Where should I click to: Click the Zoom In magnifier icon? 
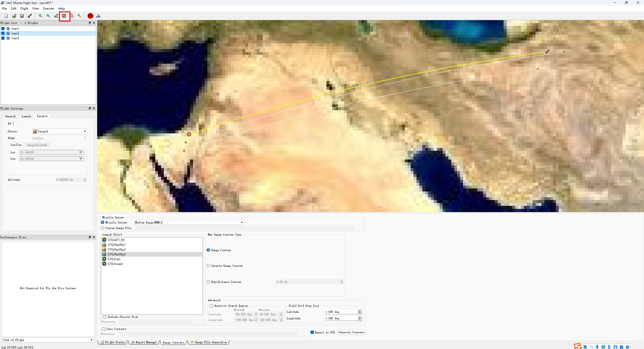pos(40,16)
